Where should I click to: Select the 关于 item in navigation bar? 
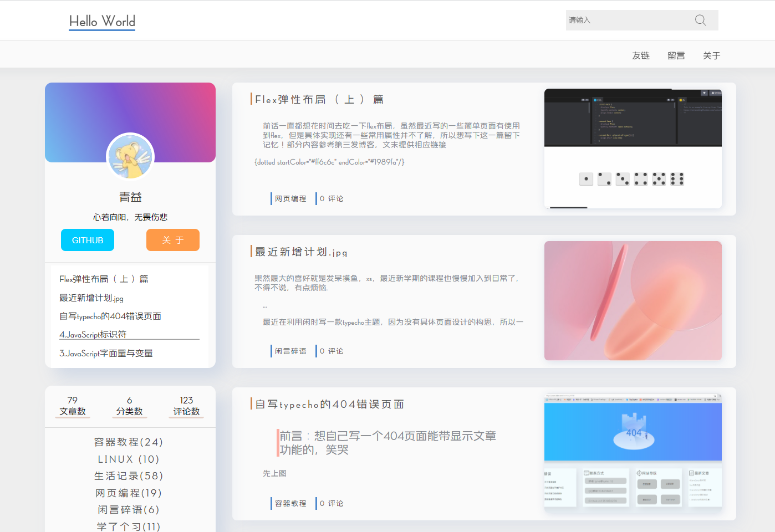tap(711, 55)
